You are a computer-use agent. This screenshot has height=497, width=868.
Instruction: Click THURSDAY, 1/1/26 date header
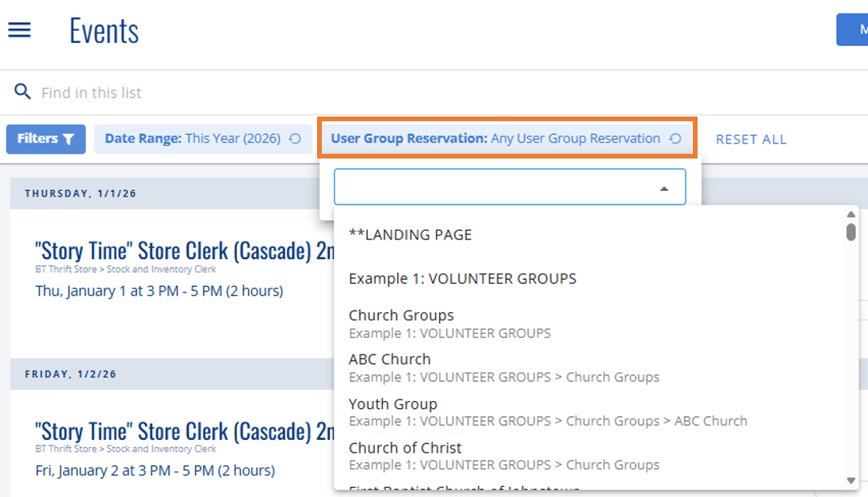coord(80,193)
